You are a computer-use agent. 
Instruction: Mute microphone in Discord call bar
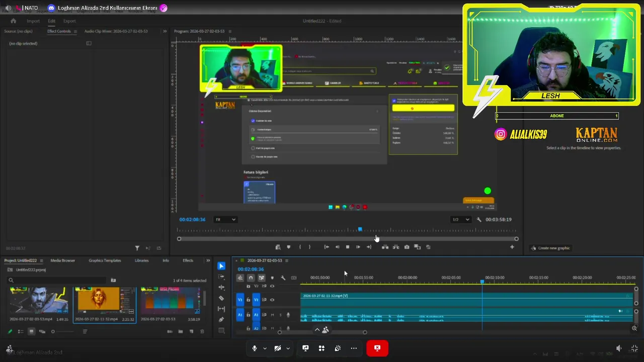[x=254, y=348]
